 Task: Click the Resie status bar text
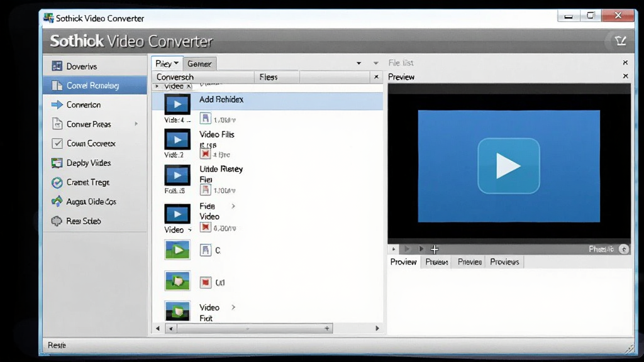[x=57, y=345]
